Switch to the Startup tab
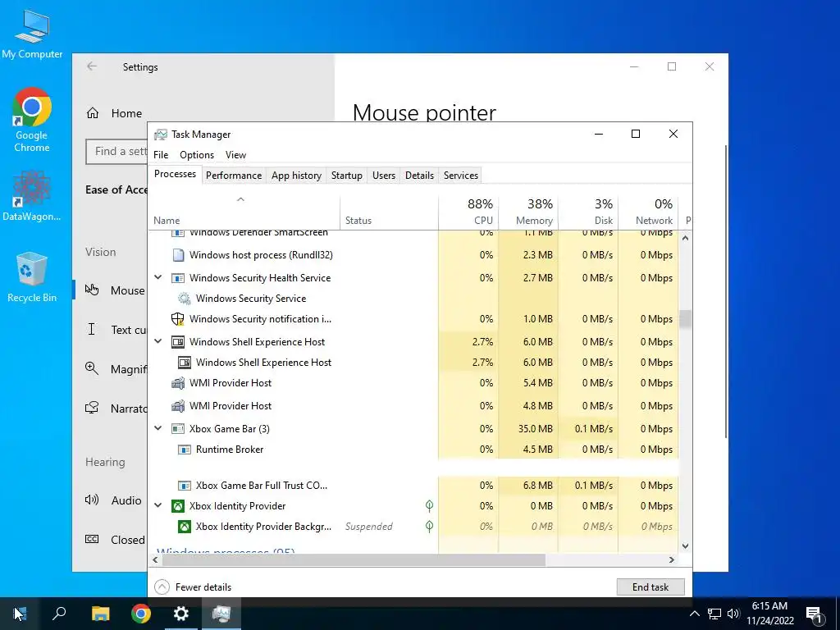840x630 pixels. pyautogui.click(x=347, y=176)
